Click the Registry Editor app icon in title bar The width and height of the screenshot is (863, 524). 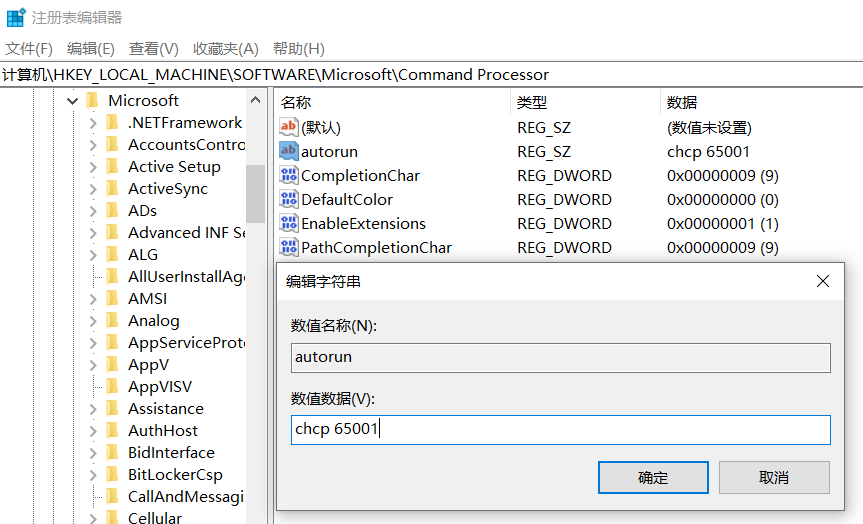coord(16,17)
